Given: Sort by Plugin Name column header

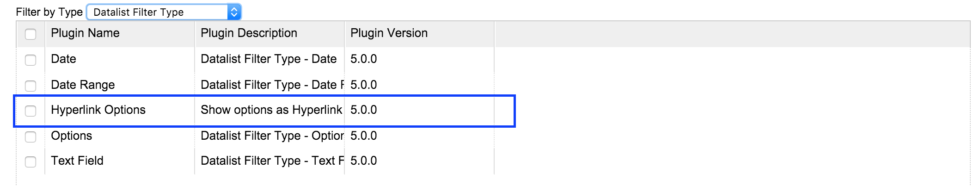Looking at the screenshot, I should [85, 33].
